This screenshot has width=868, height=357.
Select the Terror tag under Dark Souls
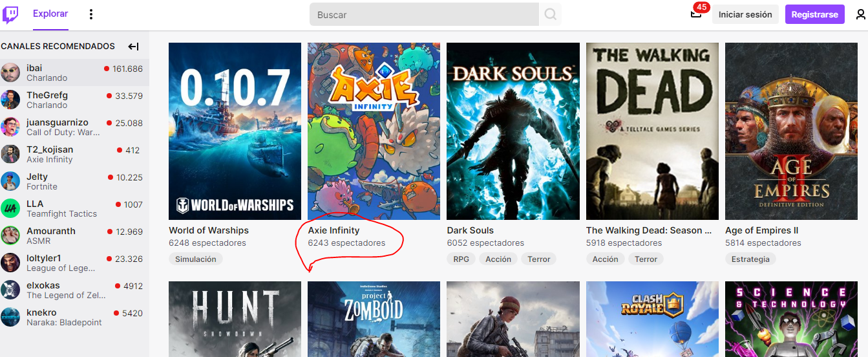[538, 259]
